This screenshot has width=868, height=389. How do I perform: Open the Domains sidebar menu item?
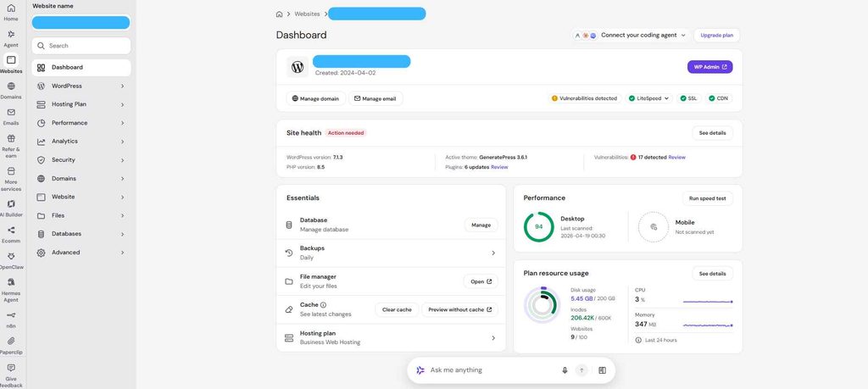(81, 179)
